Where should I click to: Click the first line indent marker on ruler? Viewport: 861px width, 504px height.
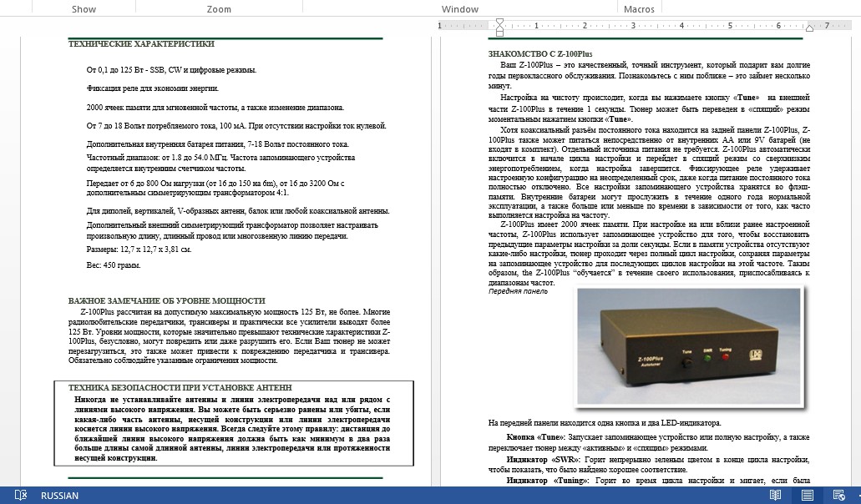(x=499, y=22)
